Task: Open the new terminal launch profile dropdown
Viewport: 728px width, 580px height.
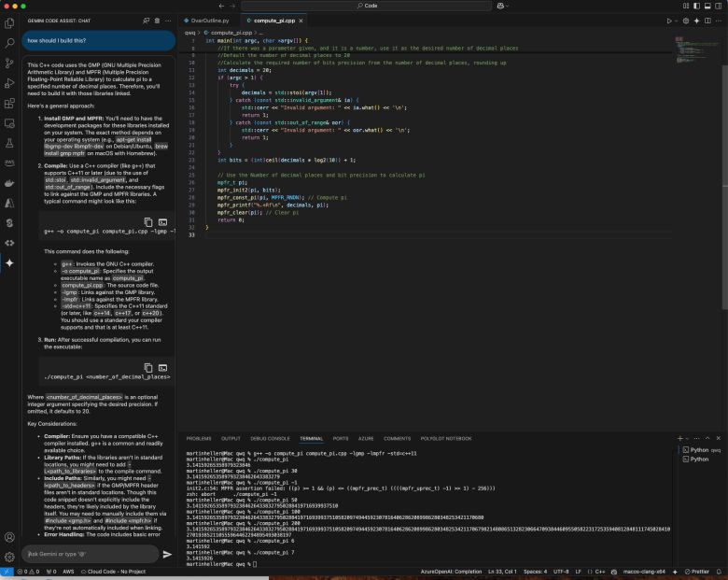Action: pos(689,437)
